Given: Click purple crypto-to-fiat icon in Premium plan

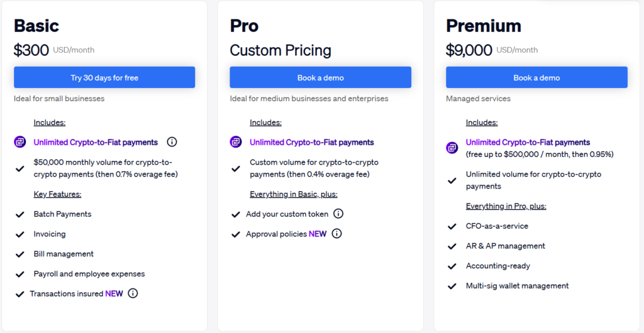Looking at the screenshot, I should click(x=452, y=148).
